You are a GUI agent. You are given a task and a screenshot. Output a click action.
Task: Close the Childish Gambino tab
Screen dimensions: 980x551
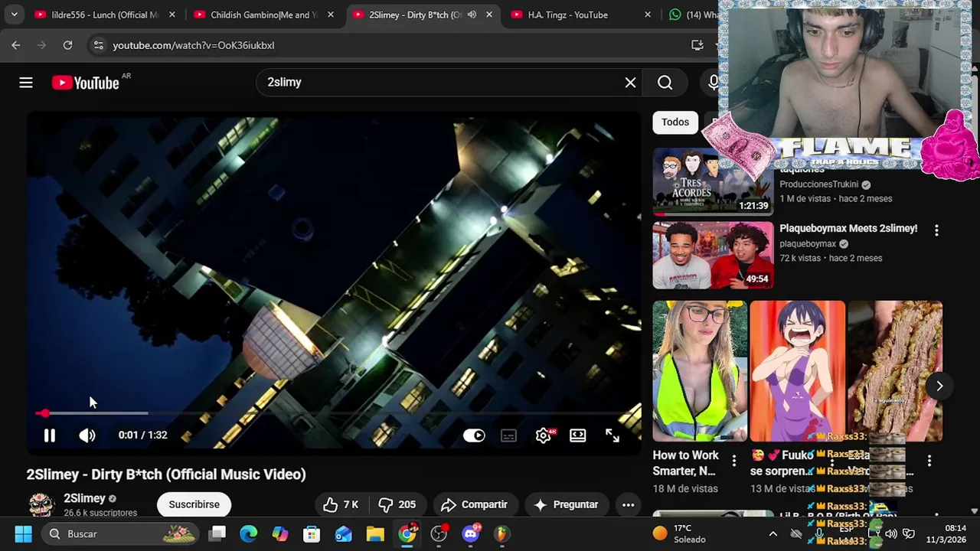(x=331, y=15)
